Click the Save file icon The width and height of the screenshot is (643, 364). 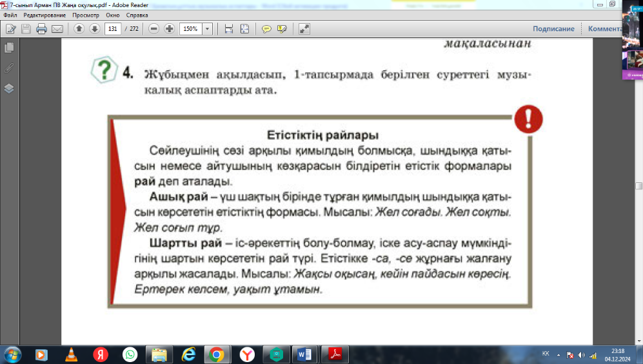click(26, 28)
